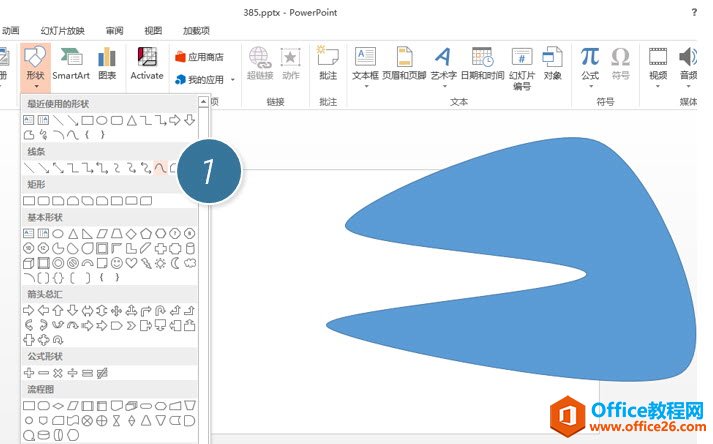Image resolution: width=713 pixels, height=444 pixels.
Task: Expand the 文本框 text box dropdown
Action: [x=366, y=86]
